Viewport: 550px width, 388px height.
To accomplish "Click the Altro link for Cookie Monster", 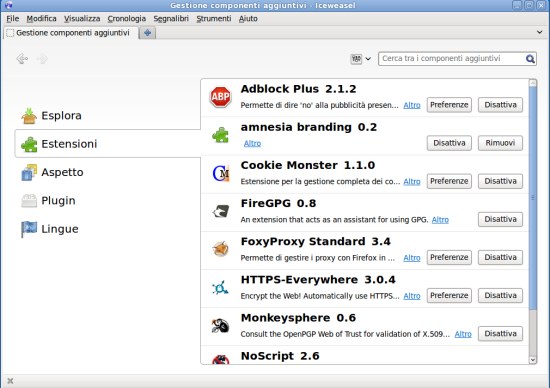I will pos(412,182).
